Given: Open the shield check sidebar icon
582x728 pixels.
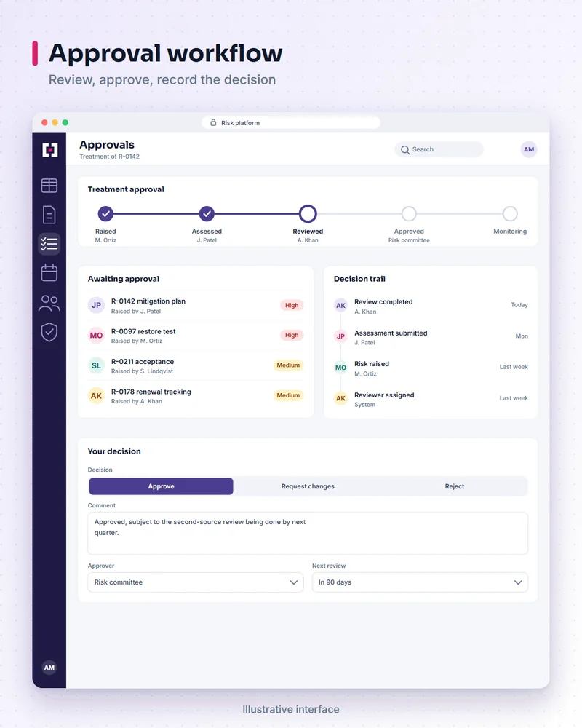Looking at the screenshot, I should point(49,332).
